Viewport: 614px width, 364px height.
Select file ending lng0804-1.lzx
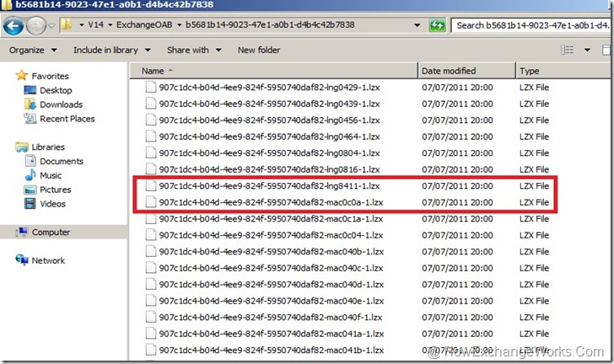269,153
